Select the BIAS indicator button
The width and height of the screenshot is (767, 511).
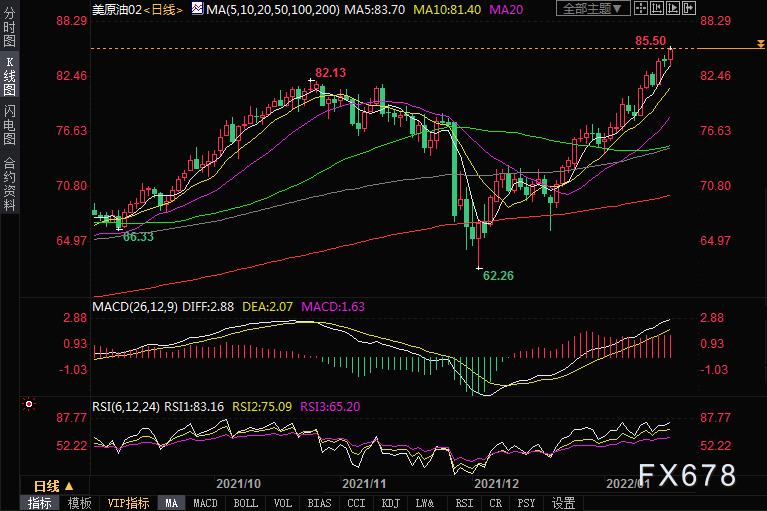319,503
